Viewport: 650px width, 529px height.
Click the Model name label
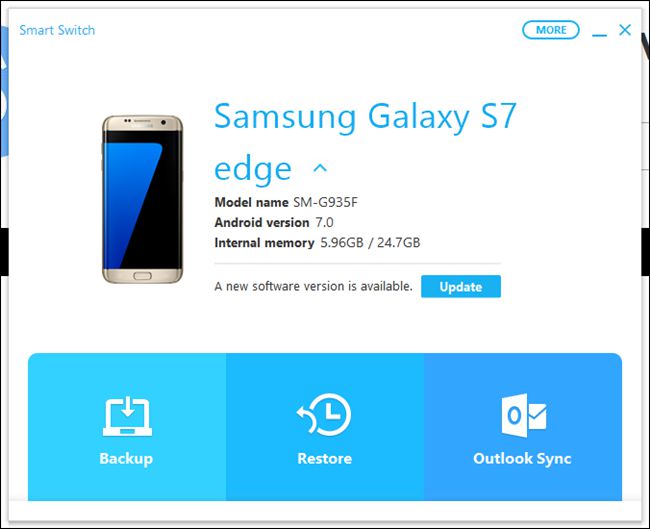point(251,202)
